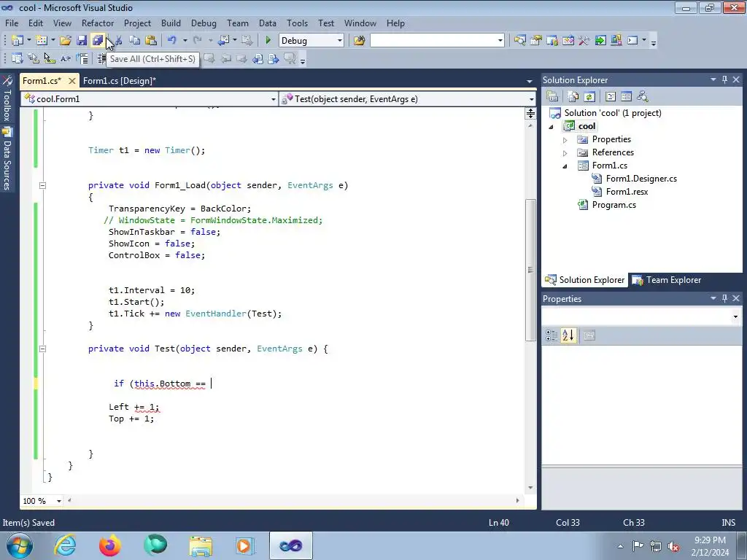Screen dimensions: 747x560
Task: Open the Data Sources side tab
Action: (x=7, y=158)
